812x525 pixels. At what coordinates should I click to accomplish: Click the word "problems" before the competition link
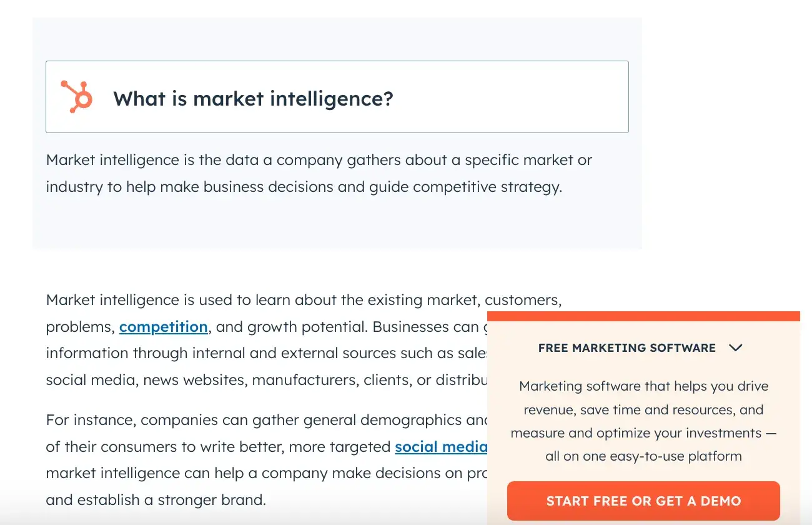click(x=80, y=326)
